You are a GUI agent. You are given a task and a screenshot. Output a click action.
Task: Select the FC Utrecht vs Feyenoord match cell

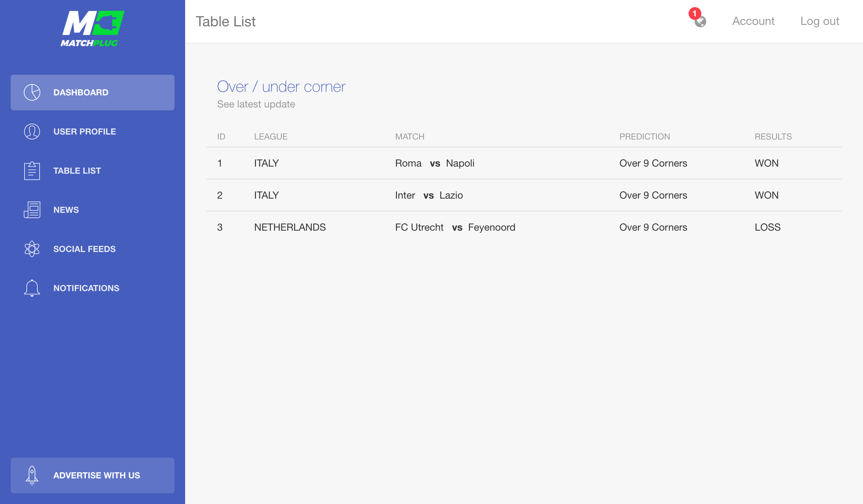[455, 227]
